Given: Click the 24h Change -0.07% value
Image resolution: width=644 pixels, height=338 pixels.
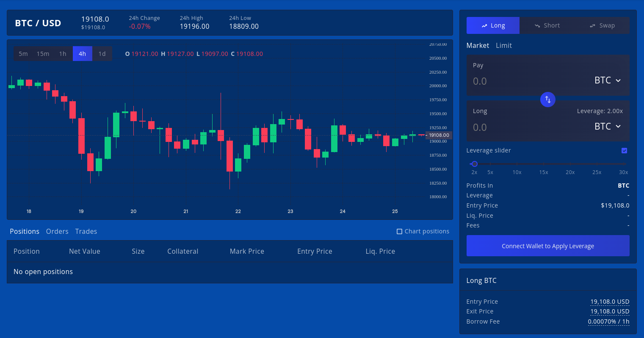Looking at the screenshot, I should (140, 26).
